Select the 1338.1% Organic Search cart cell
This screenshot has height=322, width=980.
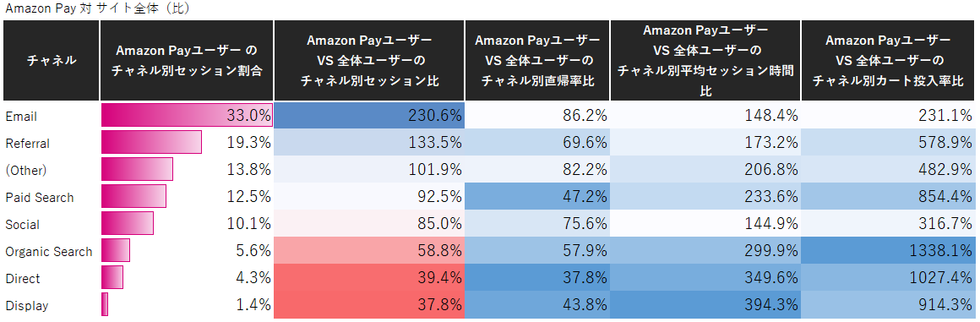888,251
